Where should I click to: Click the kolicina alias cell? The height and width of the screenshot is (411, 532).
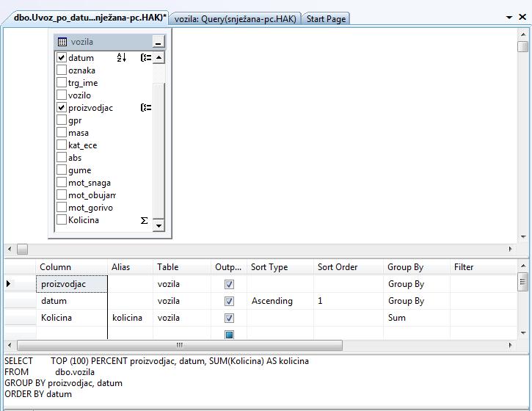[x=131, y=318]
